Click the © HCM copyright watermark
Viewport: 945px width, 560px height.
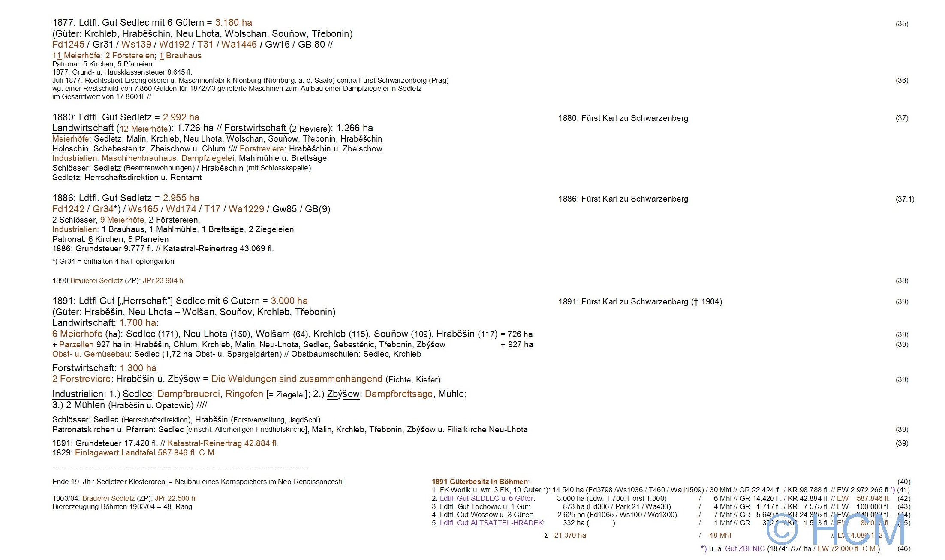[x=835, y=530]
